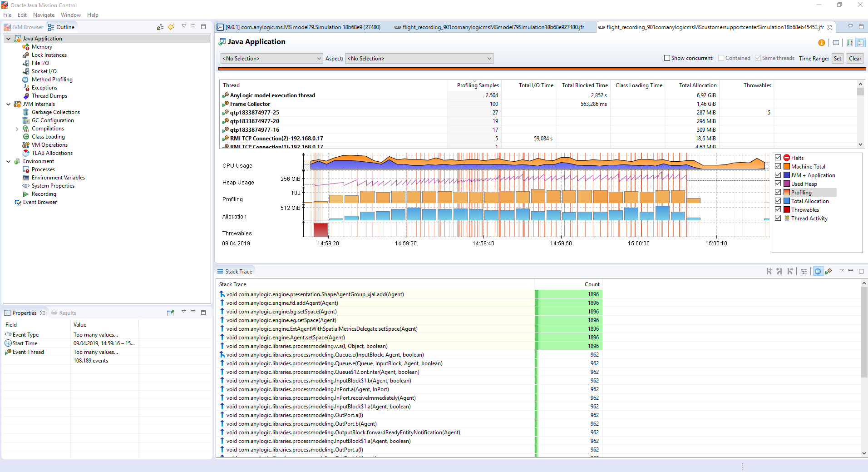The height and width of the screenshot is (472, 868).
Task: Click the table view icon beside the info icon
Action: pos(836,43)
